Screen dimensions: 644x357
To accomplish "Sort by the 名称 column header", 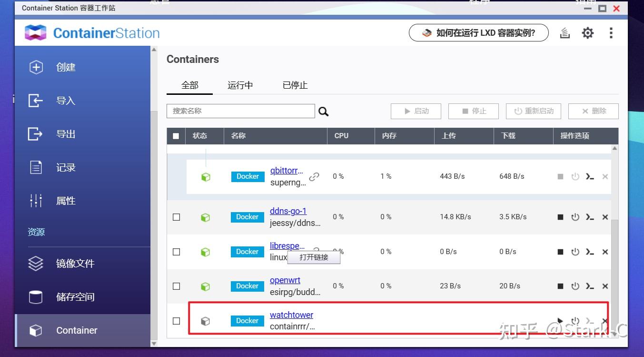I will click(276, 136).
